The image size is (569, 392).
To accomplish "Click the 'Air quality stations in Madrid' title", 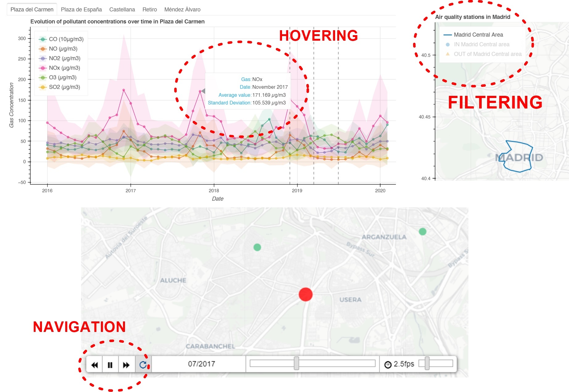I will pyautogui.click(x=472, y=17).
